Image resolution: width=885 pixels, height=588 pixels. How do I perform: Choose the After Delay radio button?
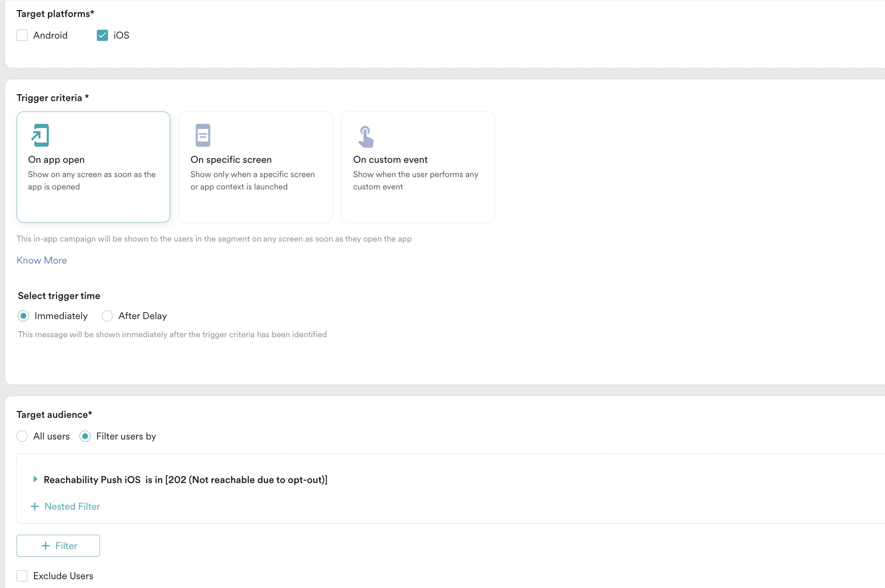pyautogui.click(x=107, y=316)
